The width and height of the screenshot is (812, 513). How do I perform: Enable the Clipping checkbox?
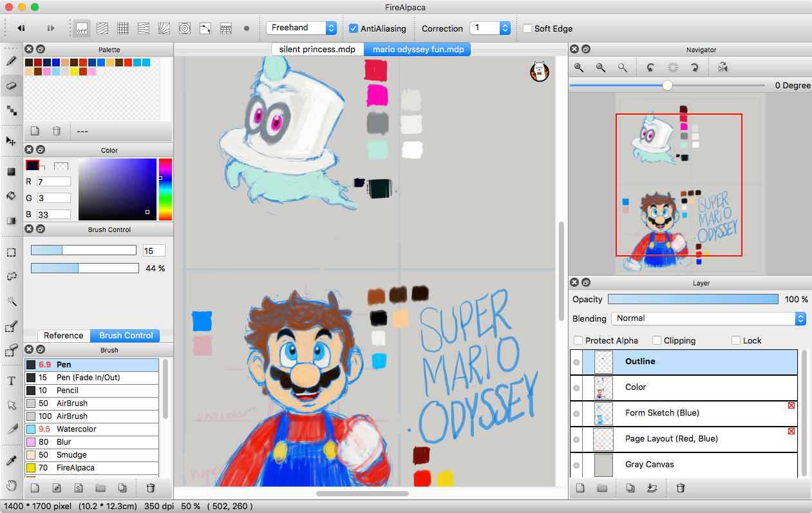(657, 340)
